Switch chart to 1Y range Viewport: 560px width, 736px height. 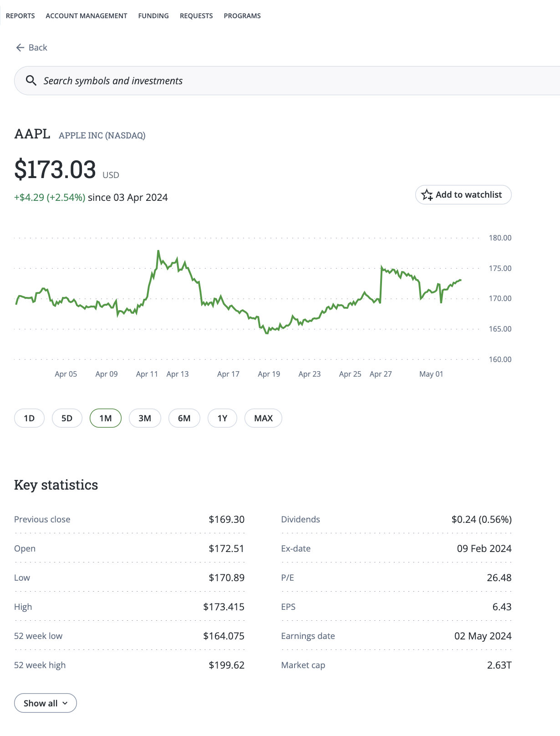coord(222,418)
